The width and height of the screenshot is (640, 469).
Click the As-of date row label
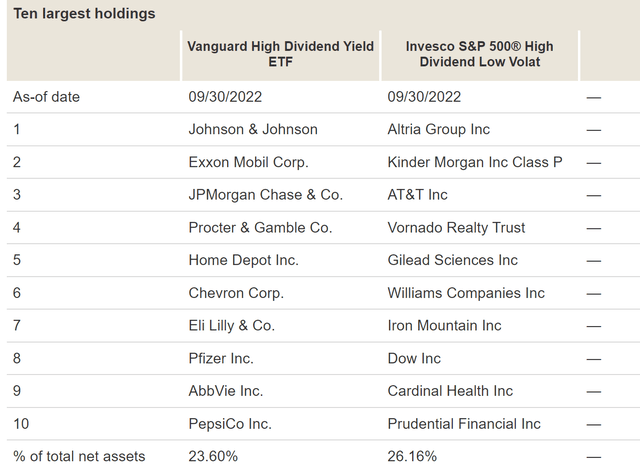pyautogui.click(x=47, y=97)
